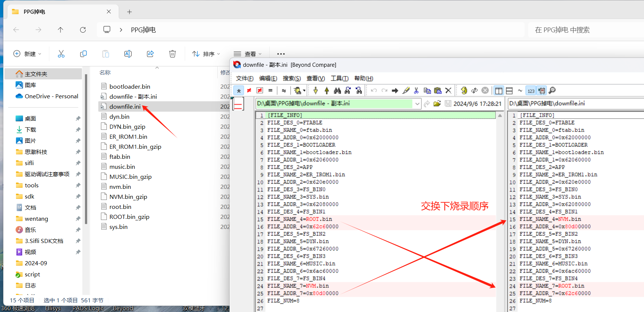The height and width of the screenshot is (312, 644).
Task: Select the bootloader.bin file
Action: 129,86
